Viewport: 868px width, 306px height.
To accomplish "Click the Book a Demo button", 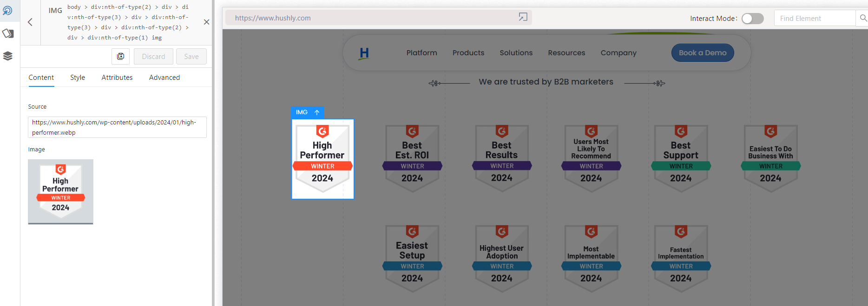I will coord(703,52).
